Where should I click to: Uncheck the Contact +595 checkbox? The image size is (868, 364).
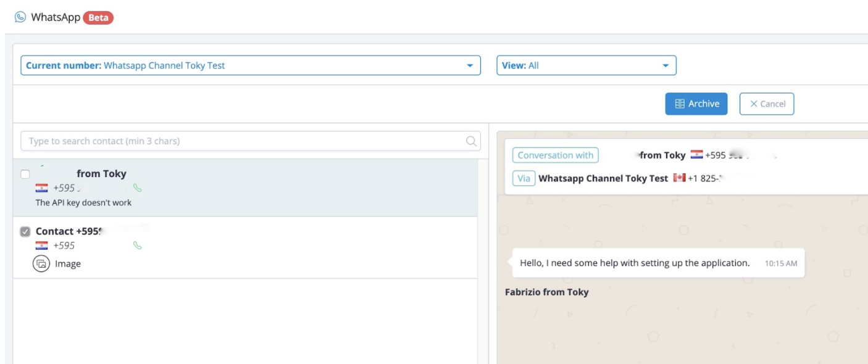[x=25, y=232]
